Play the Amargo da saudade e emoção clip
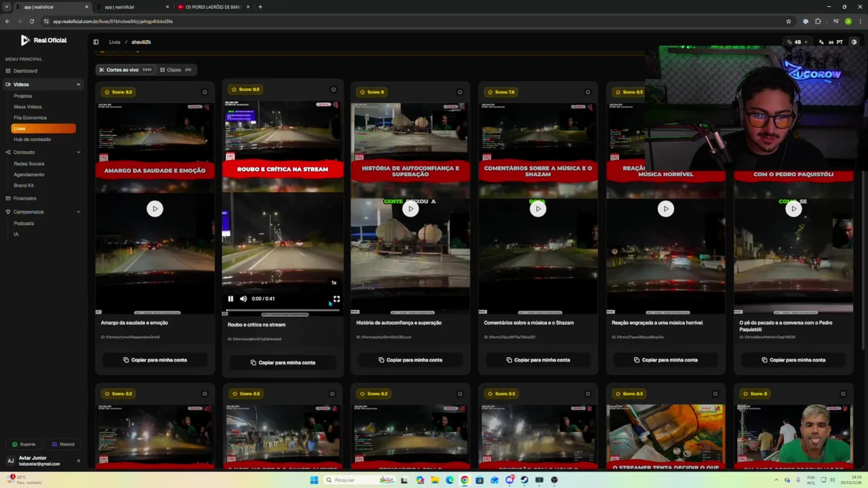This screenshot has height=488, width=868. pos(155,209)
